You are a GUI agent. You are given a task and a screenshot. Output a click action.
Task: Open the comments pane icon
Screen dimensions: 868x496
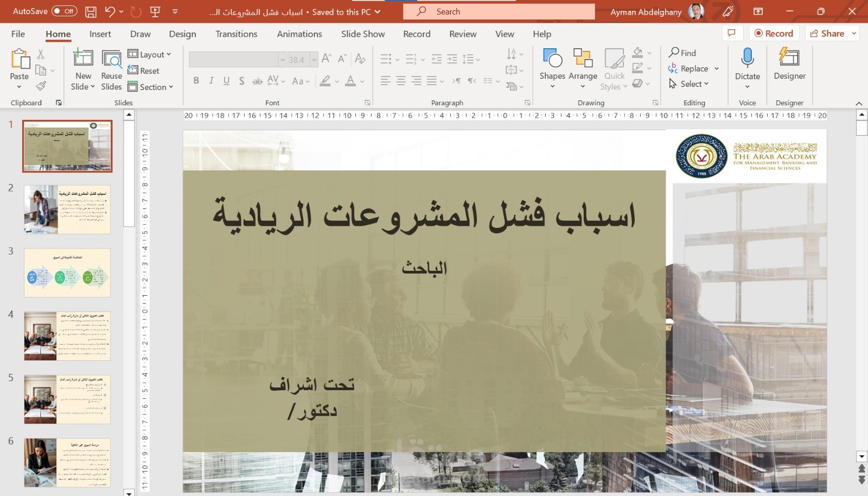pyautogui.click(x=731, y=33)
